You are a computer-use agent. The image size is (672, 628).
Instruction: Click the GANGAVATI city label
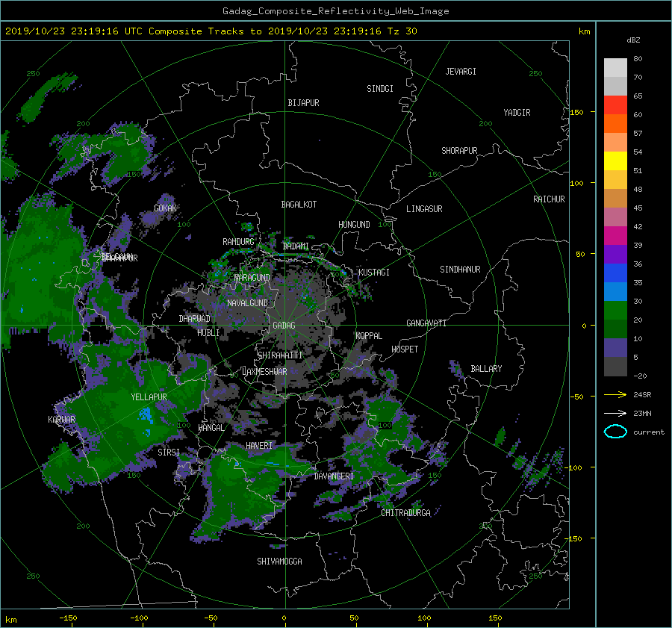pyautogui.click(x=426, y=323)
